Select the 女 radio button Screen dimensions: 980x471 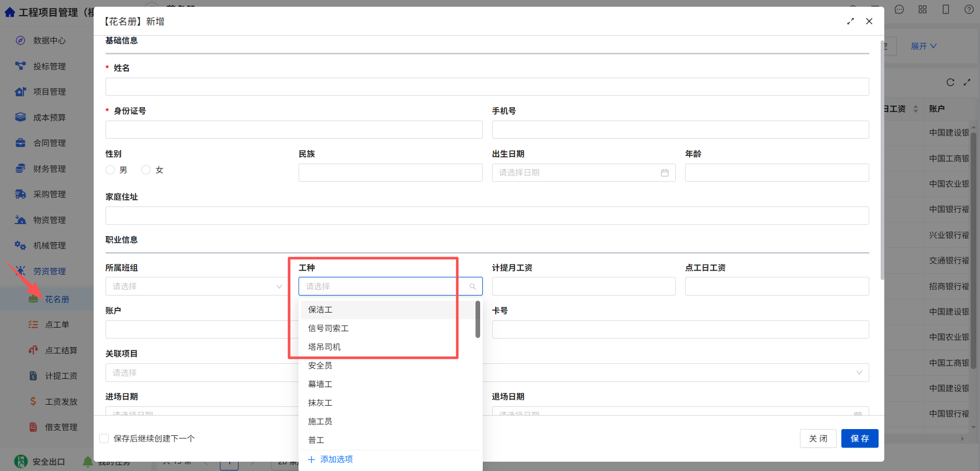click(146, 170)
